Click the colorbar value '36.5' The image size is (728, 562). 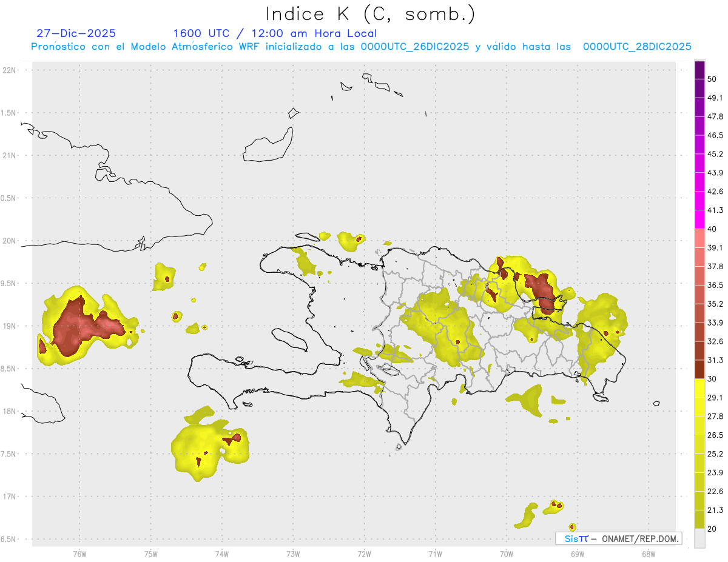pyautogui.click(x=715, y=285)
